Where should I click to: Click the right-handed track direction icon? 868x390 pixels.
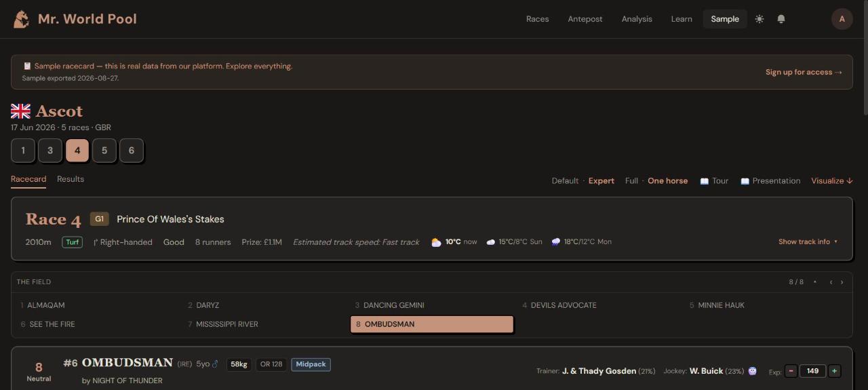(x=96, y=242)
